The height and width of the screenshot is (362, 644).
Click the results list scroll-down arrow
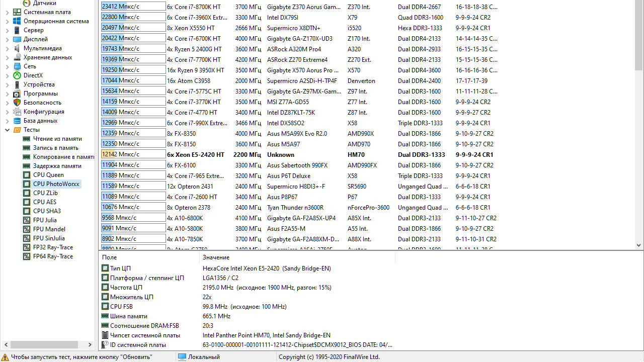[x=639, y=245]
